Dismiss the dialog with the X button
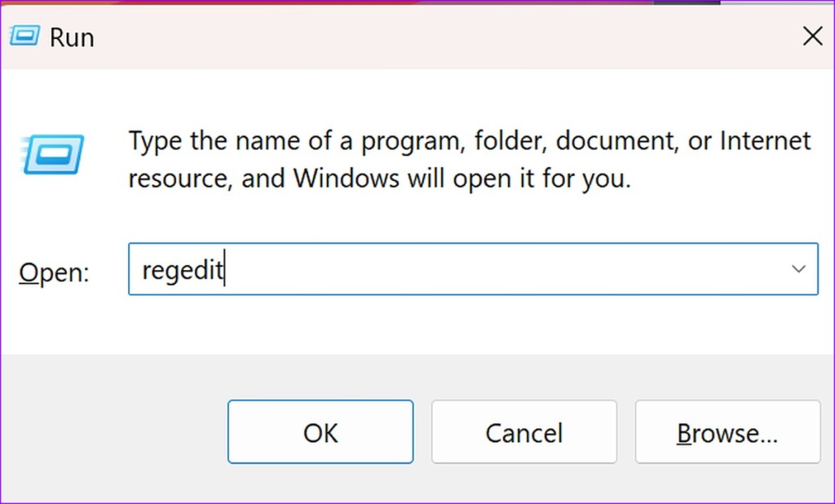 pyautogui.click(x=812, y=35)
